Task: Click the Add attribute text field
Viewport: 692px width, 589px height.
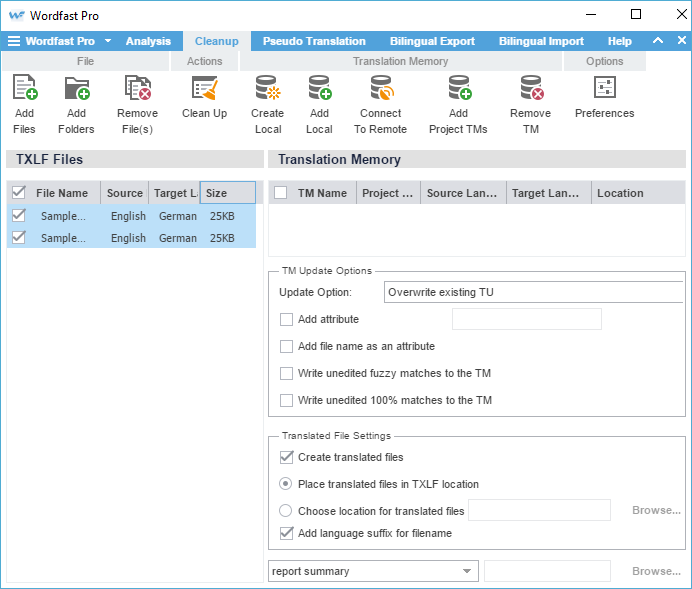Action: coord(526,319)
